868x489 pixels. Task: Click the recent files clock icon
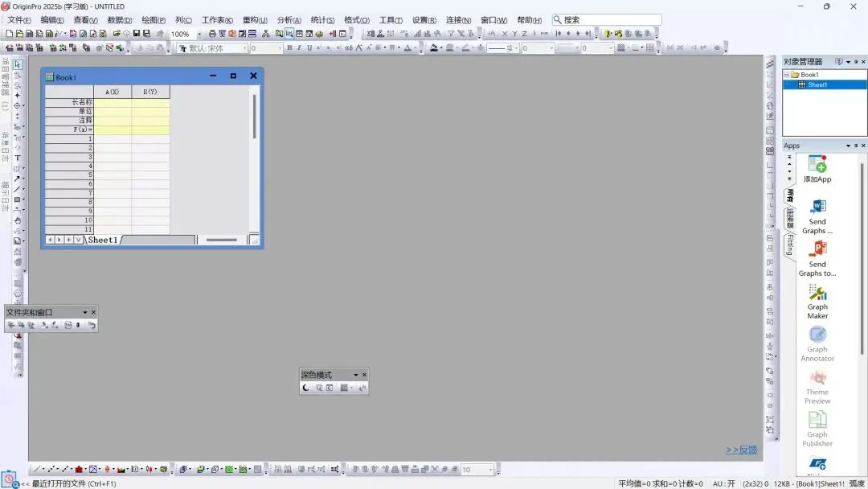click(9, 479)
